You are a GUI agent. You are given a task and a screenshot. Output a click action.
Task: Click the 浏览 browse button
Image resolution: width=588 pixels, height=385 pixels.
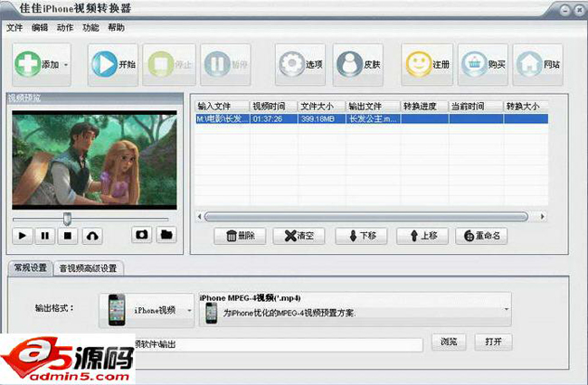[449, 342]
